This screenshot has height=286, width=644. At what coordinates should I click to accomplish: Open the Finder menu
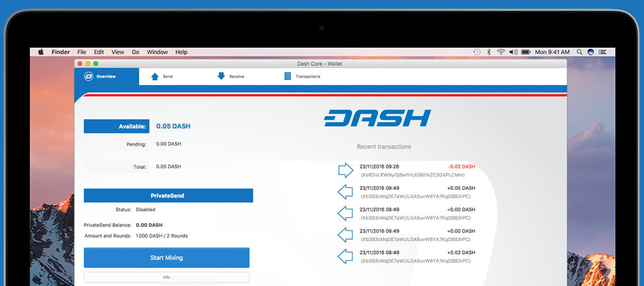tap(61, 52)
